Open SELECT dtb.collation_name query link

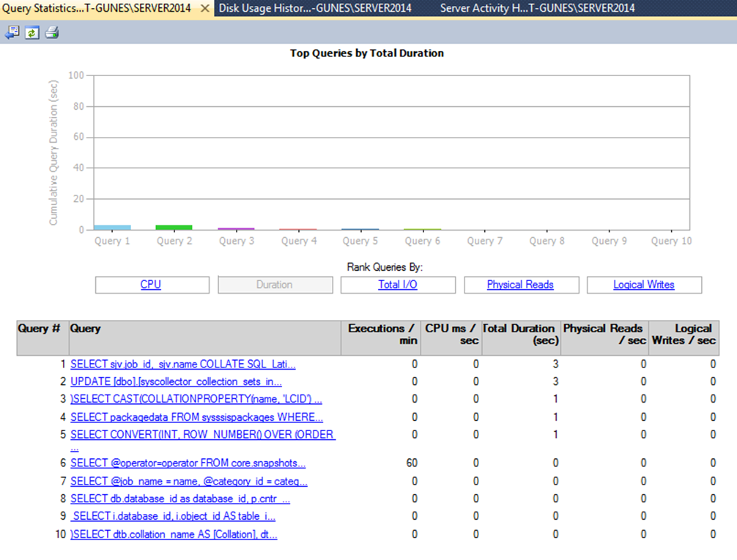point(174,534)
